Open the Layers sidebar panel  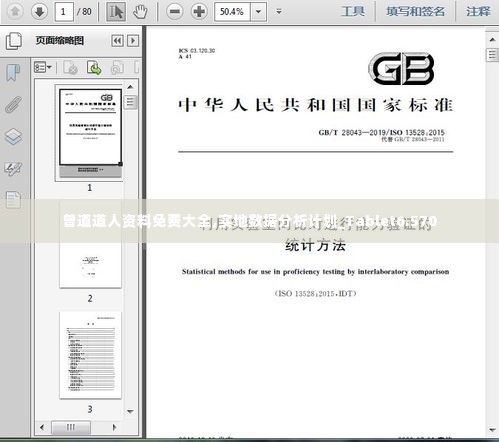pos(13,137)
